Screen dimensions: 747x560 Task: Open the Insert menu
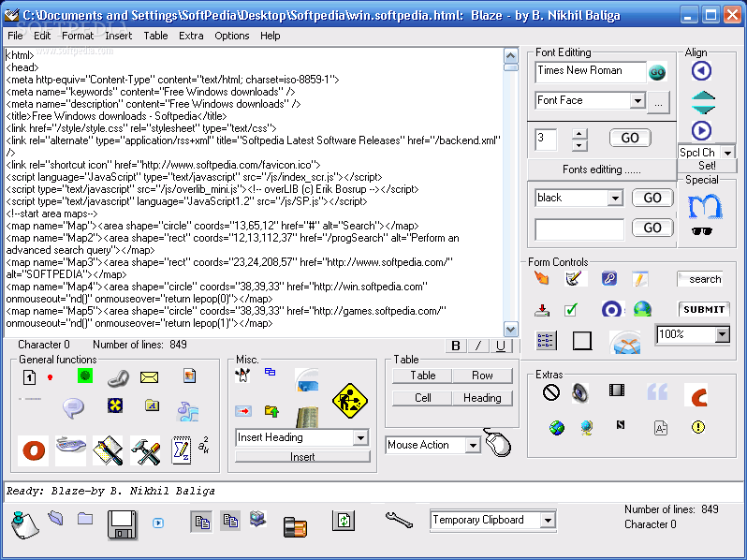pyautogui.click(x=119, y=36)
